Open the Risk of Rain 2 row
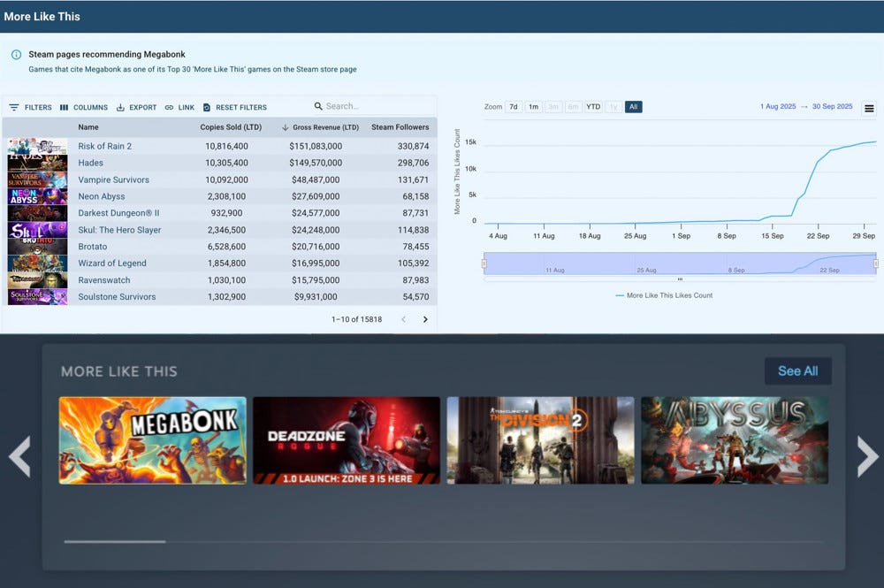884x588 pixels. pyautogui.click(x=104, y=146)
